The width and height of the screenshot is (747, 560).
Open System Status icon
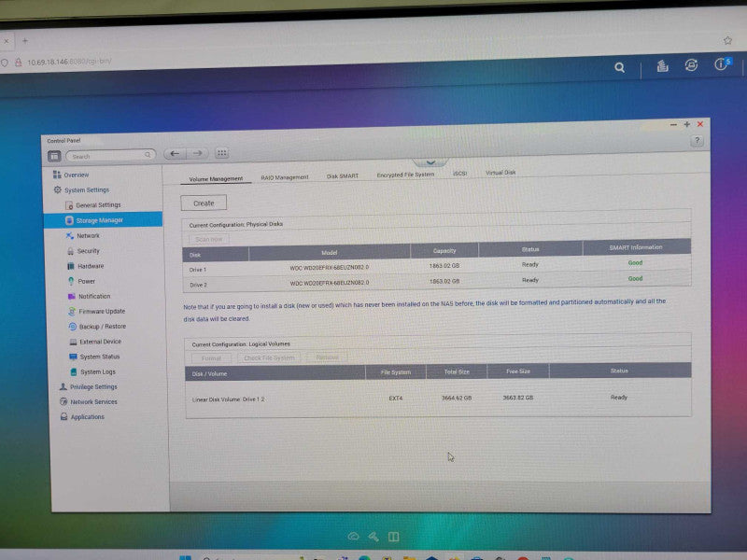point(73,357)
